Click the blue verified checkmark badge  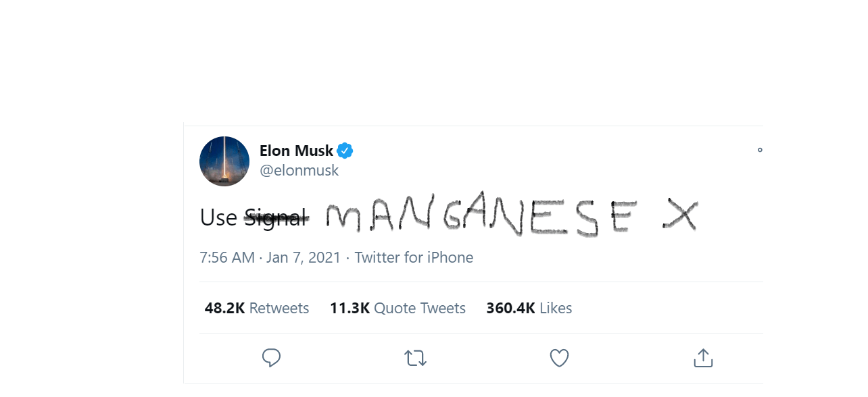pyautogui.click(x=345, y=151)
